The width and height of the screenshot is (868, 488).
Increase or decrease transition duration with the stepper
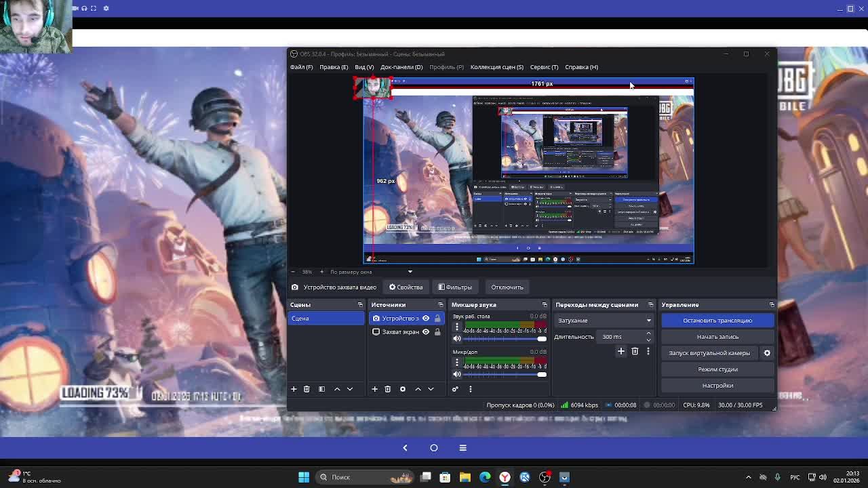pos(648,337)
